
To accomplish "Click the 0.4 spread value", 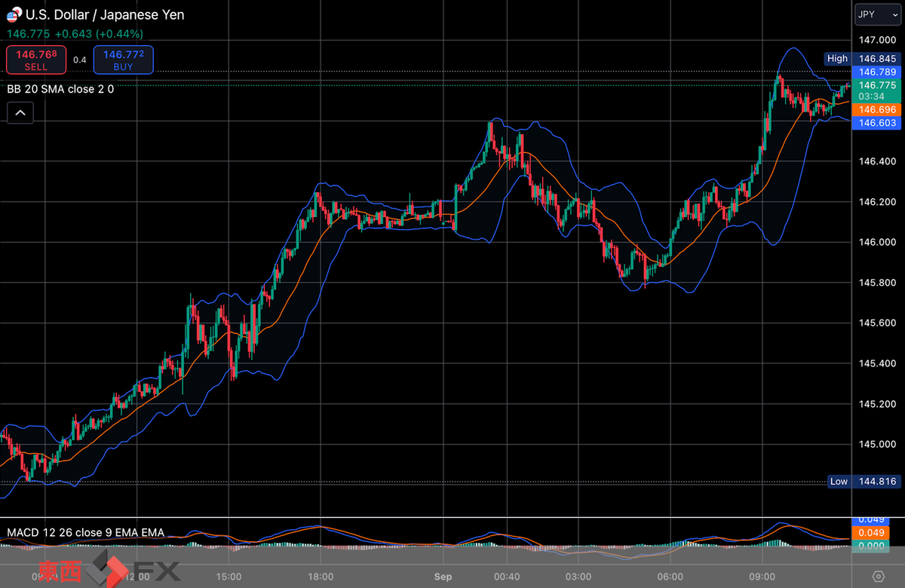I will [79, 60].
